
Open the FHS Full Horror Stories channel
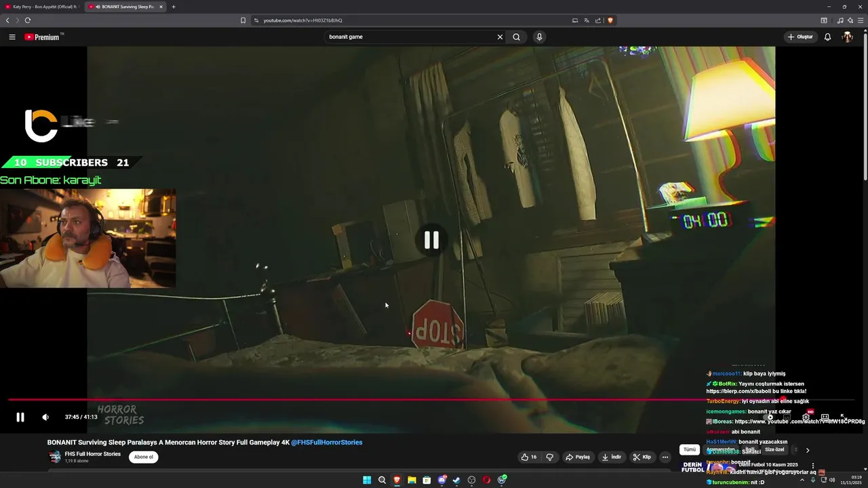pyautogui.click(x=92, y=453)
